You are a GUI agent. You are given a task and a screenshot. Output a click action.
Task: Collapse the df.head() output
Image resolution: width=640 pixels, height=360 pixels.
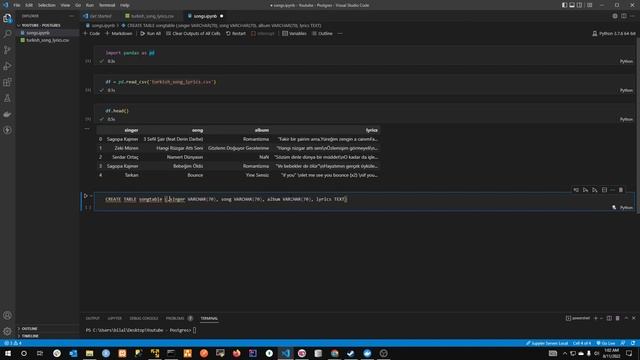click(x=87, y=129)
